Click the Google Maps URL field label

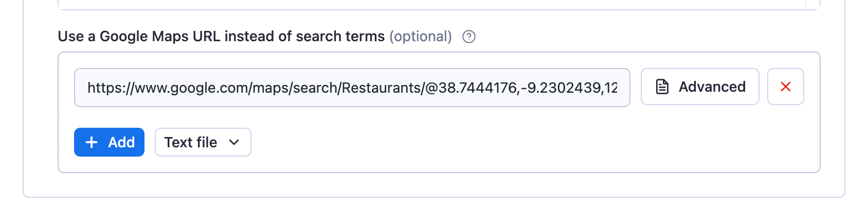221,37
